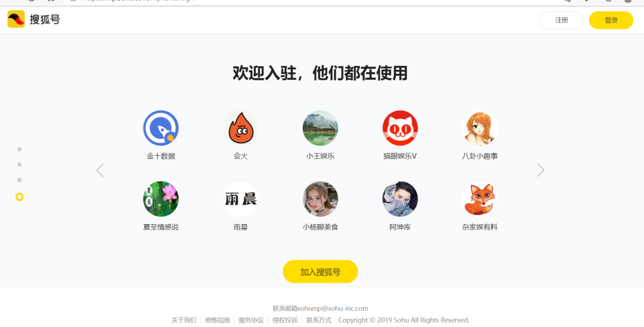Viewport: 644px width, 327px height.
Task: Go to third page section dot
Action: point(19,180)
